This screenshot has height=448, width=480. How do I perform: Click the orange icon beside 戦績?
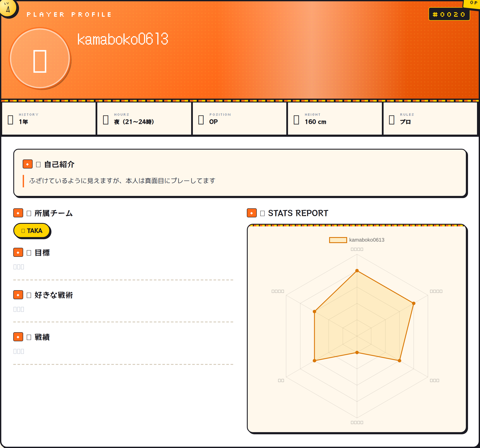tap(18, 337)
